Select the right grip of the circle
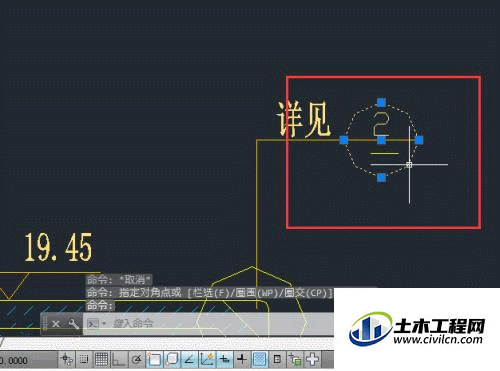 click(419, 140)
